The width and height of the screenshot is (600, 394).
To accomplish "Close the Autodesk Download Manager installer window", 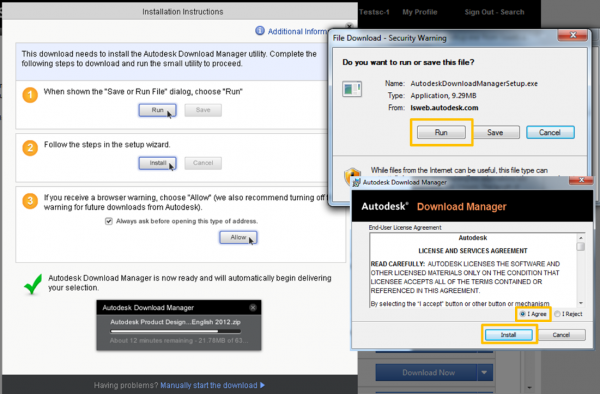I will 581,180.
